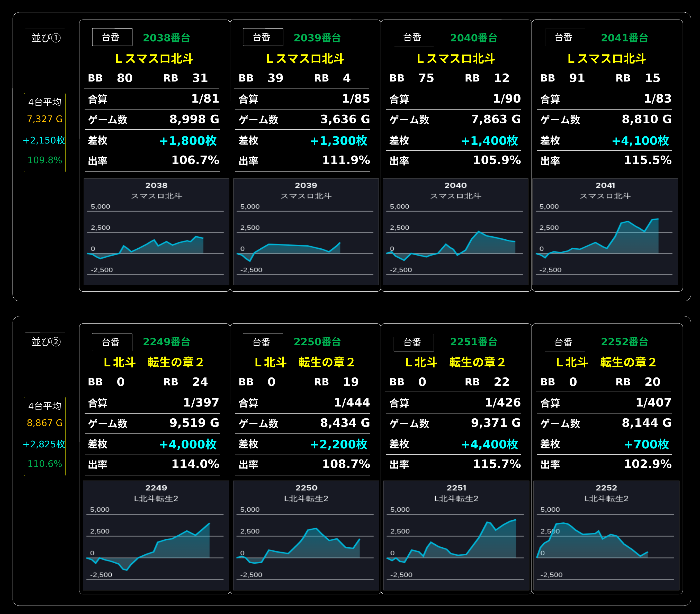Choose the payout rate 114.0%
Screen dimensions: 700x614
click(195, 464)
